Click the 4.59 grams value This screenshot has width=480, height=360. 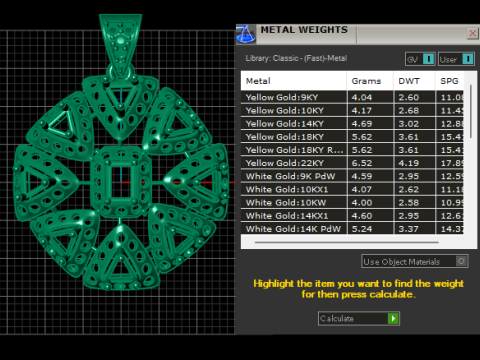(x=362, y=176)
